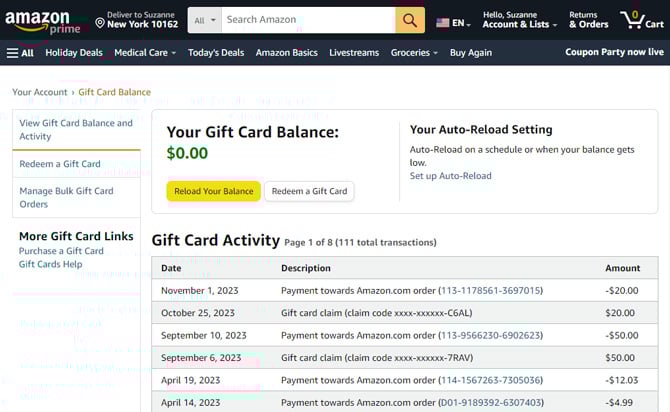Open order 113-1178561-3697015 link
670x412 pixels.
[x=491, y=291]
